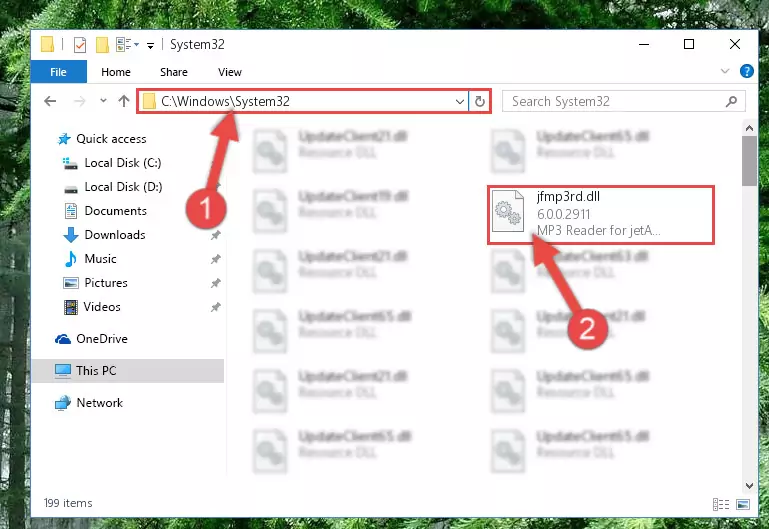Click the Search System32 box
769x529 pixels.
pyautogui.click(x=623, y=101)
